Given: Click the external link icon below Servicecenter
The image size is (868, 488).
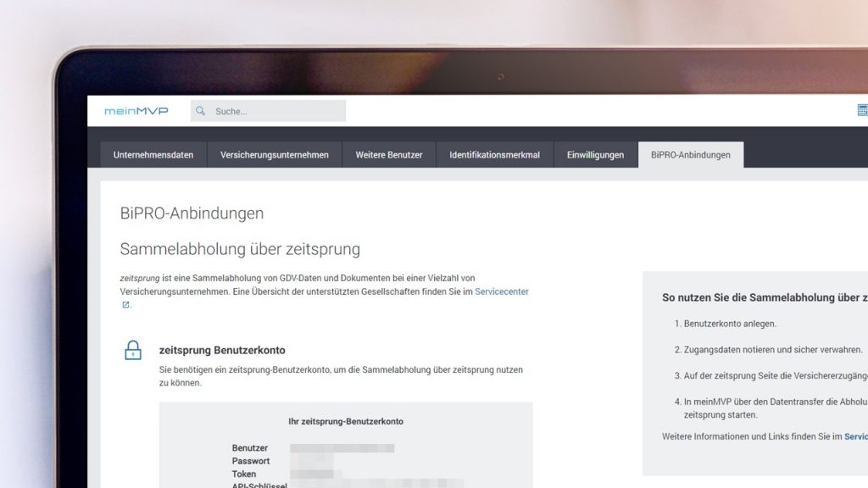Looking at the screenshot, I should 125,305.
